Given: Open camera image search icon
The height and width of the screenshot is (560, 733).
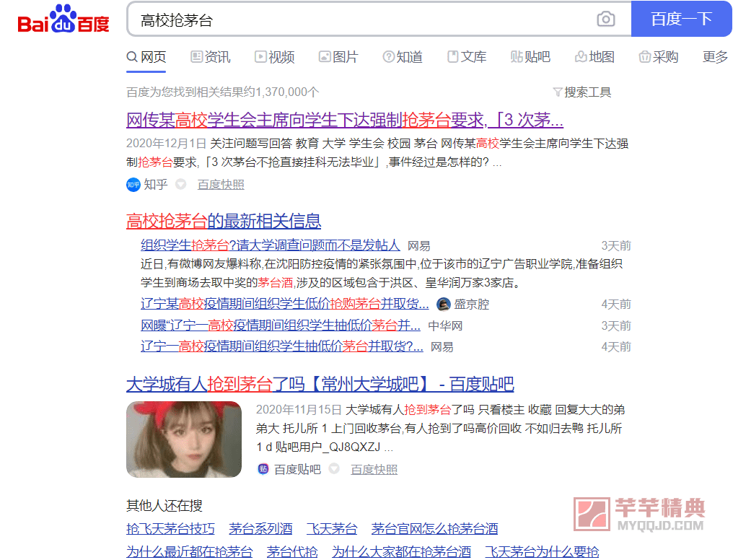Looking at the screenshot, I should tap(606, 19).
